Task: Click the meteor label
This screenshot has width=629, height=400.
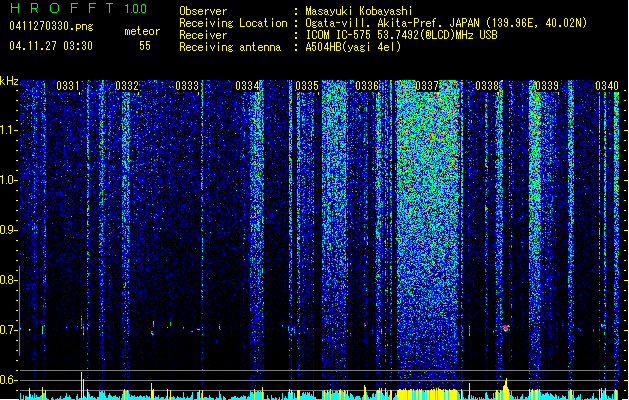Action: 142,31
